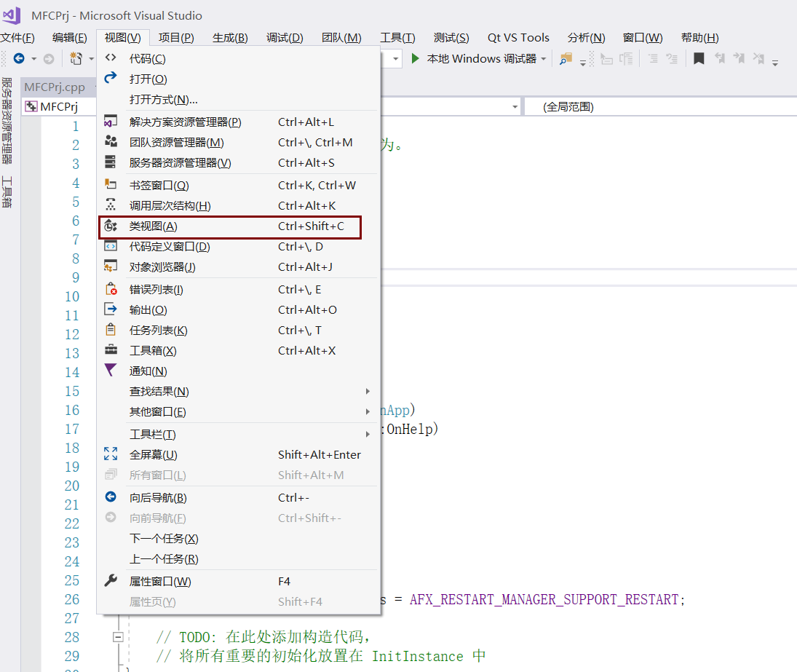797x672 pixels.
Task: Click the Team Explorer icon
Action: (111, 142)
